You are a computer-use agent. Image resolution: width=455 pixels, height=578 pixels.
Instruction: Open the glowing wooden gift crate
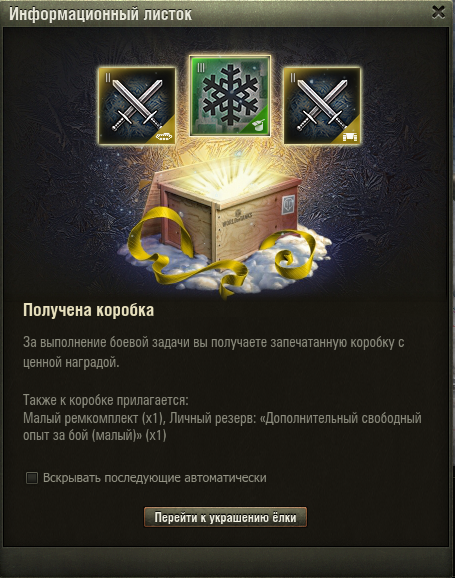(x=225, y=214)
